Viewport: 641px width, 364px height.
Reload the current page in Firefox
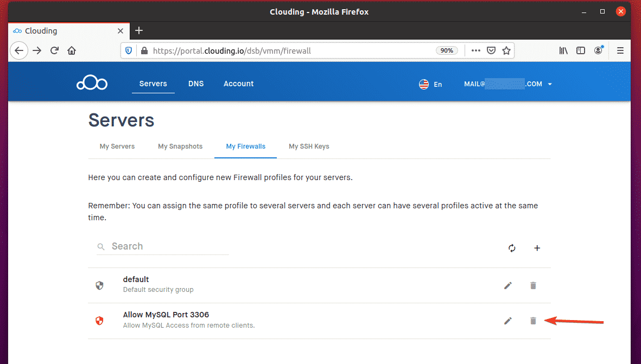[54, 50]
